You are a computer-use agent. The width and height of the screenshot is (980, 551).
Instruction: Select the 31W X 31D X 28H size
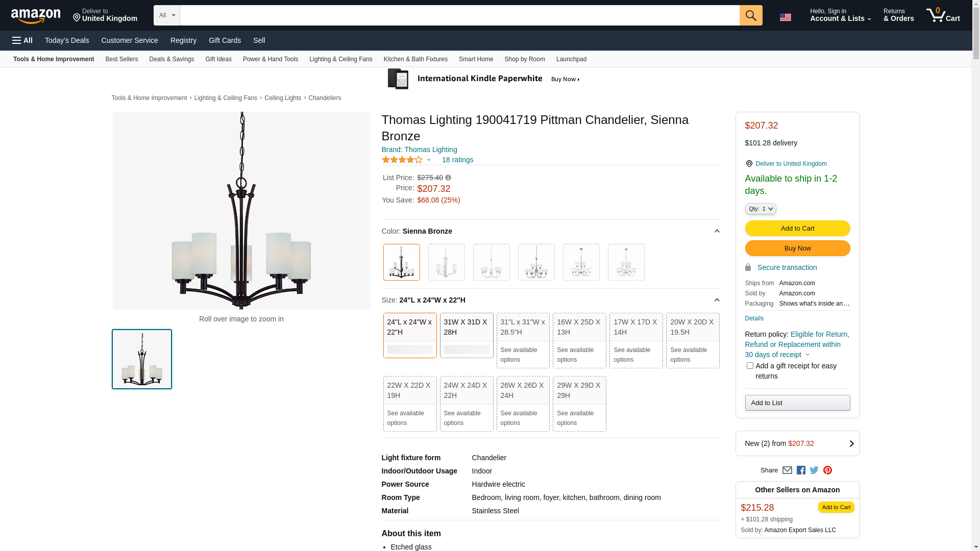coord(467,335)
